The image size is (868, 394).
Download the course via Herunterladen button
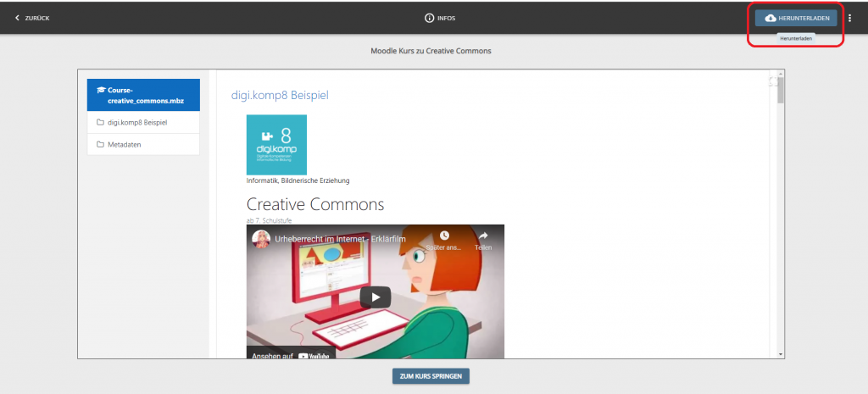click(x=796, y=18)
